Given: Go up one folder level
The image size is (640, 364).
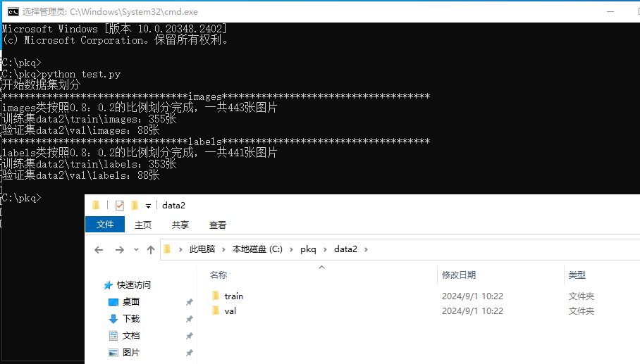Looking at the screenshot, I should pos(151,249).
